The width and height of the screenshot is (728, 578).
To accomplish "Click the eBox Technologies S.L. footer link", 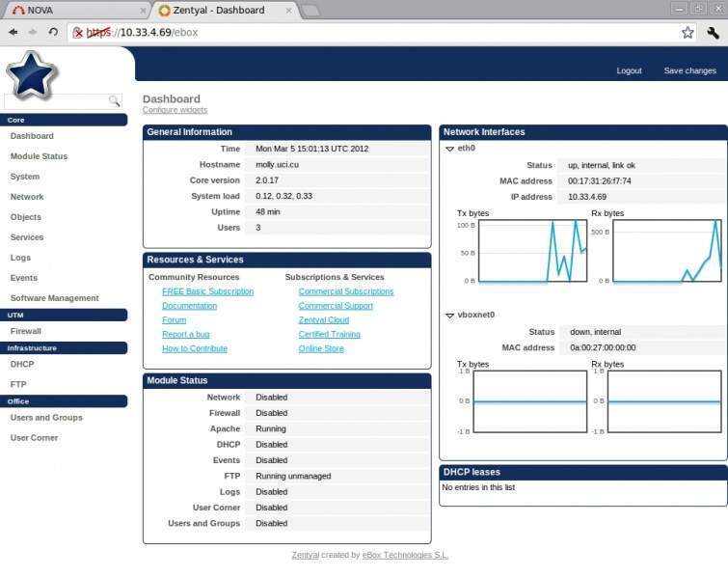I will 405,555.
